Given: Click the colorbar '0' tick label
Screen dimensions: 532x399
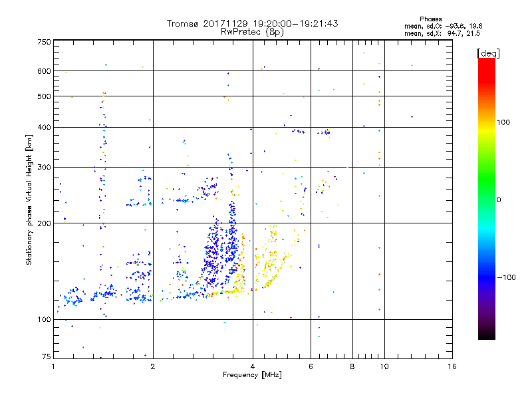Looking at the screenshot, I should (x=499, y=200).
